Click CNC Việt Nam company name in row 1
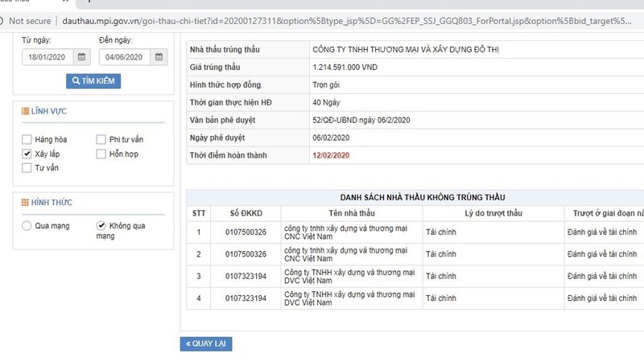The height and width of the screenshot is (362, 644). [x=345, y=232]
